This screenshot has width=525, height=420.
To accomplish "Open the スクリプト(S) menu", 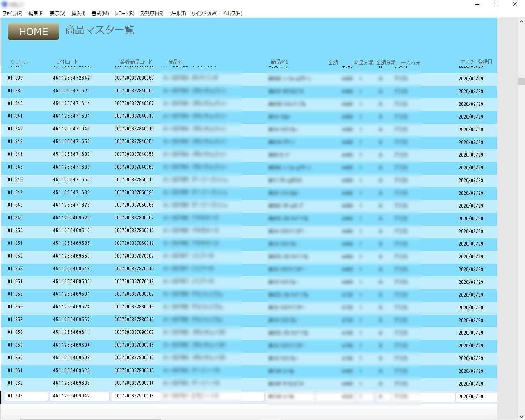I will 152,14.
